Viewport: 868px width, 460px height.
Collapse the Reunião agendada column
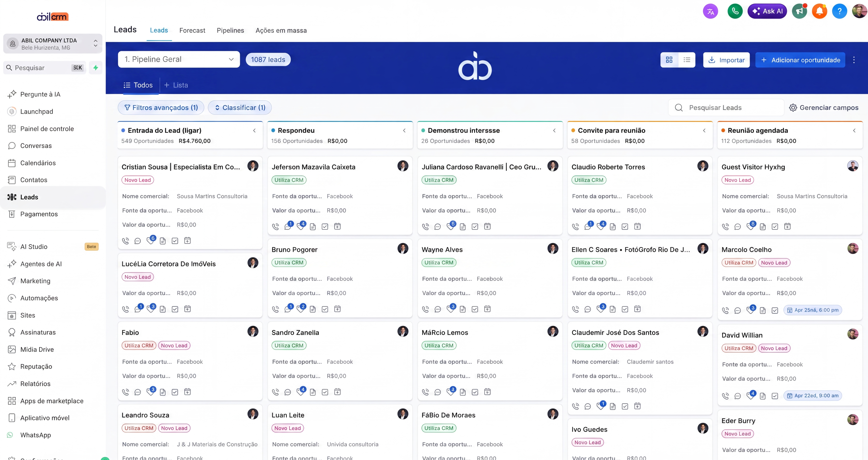coord(854,131)
